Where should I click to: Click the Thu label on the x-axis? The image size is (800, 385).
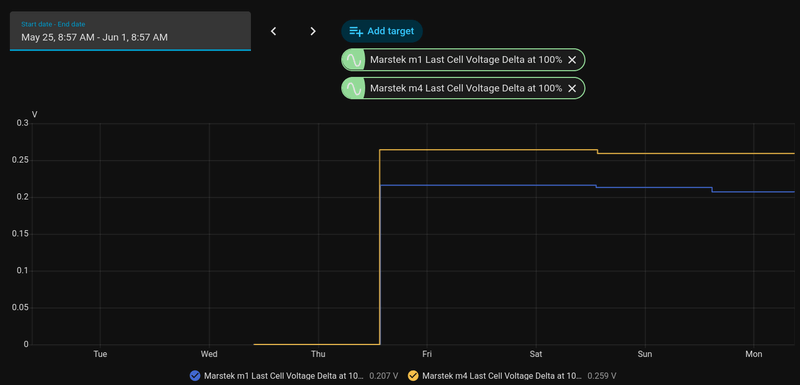318,354
